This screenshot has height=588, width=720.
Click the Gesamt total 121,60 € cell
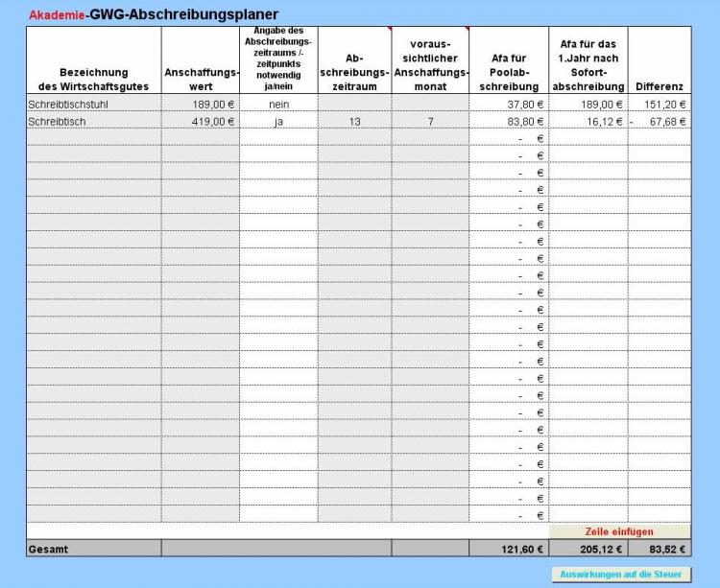pyautogui.click(x=508, y=550)
